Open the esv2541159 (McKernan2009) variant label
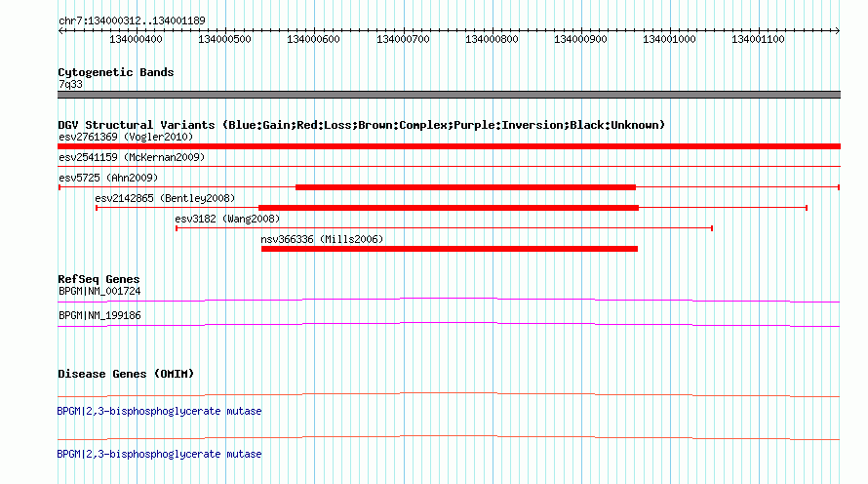 [132, 157]
